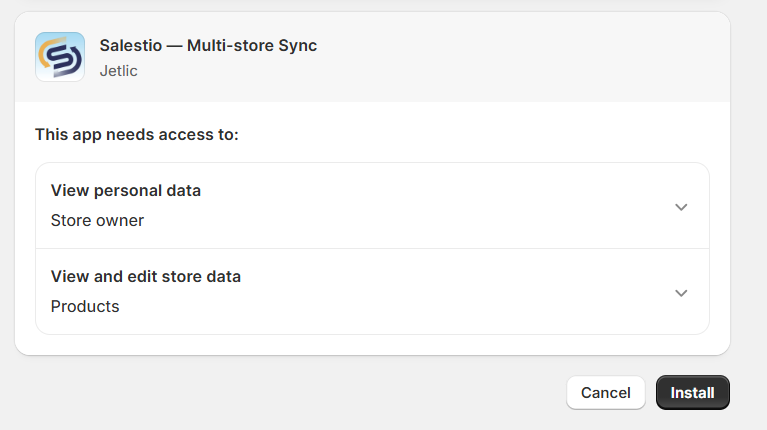Click the 'This app needs access to:' heading
The width and height of the screenshot is (767, 430).
[x=137, y=135]
